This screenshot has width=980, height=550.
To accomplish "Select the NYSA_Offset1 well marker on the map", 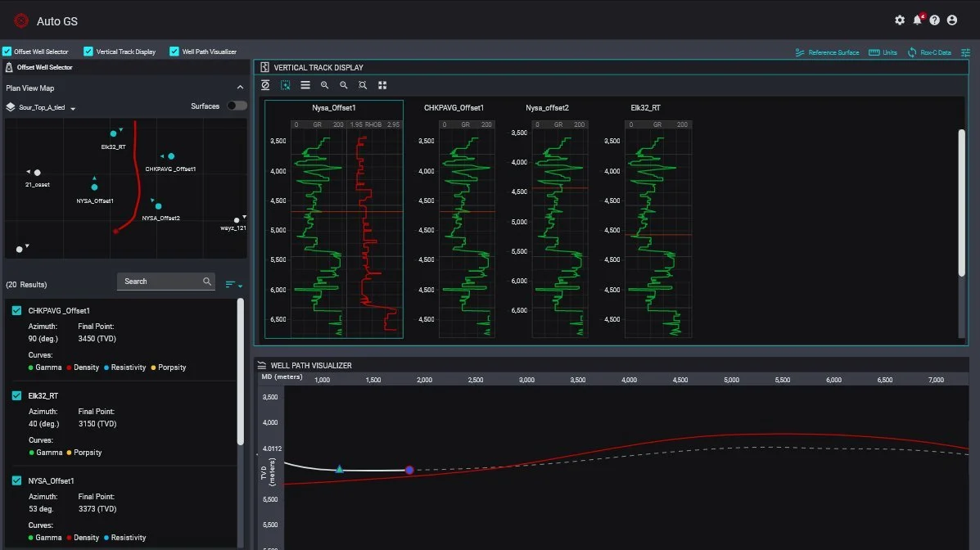I will click(94, 187).
